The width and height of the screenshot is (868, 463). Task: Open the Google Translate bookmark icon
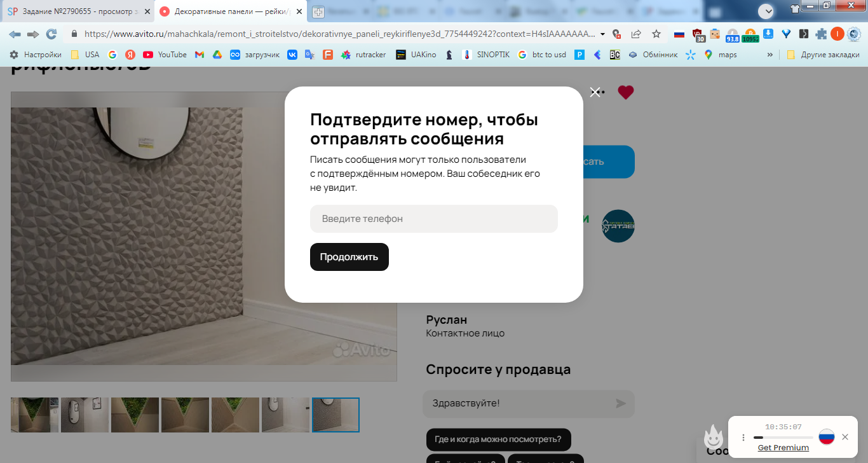[x=309, y=55]
